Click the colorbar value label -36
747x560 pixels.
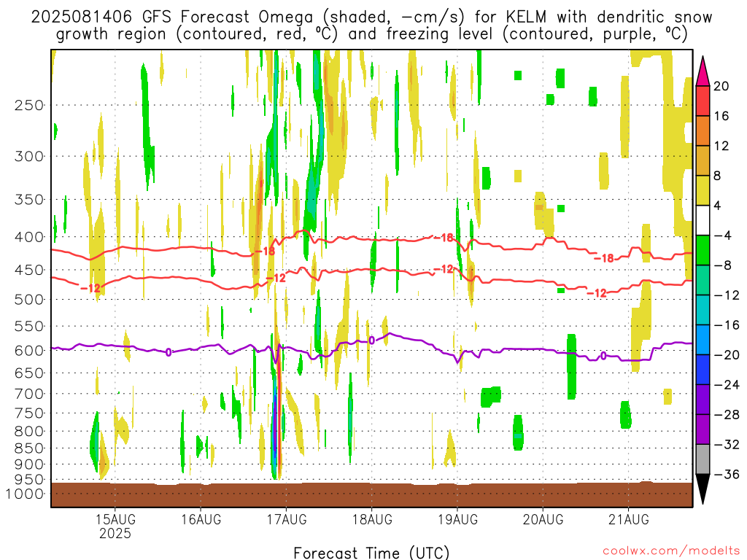click(x=727, y=474)
